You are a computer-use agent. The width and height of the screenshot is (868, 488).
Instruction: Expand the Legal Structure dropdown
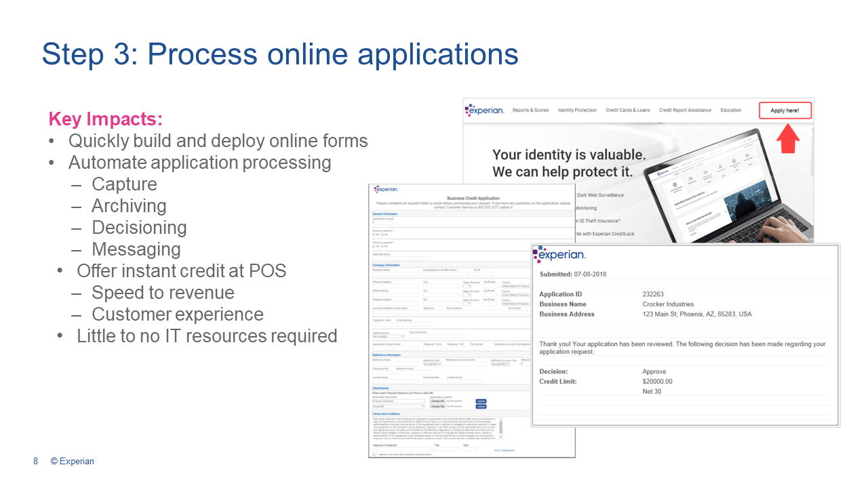click(x=389, y=336)
